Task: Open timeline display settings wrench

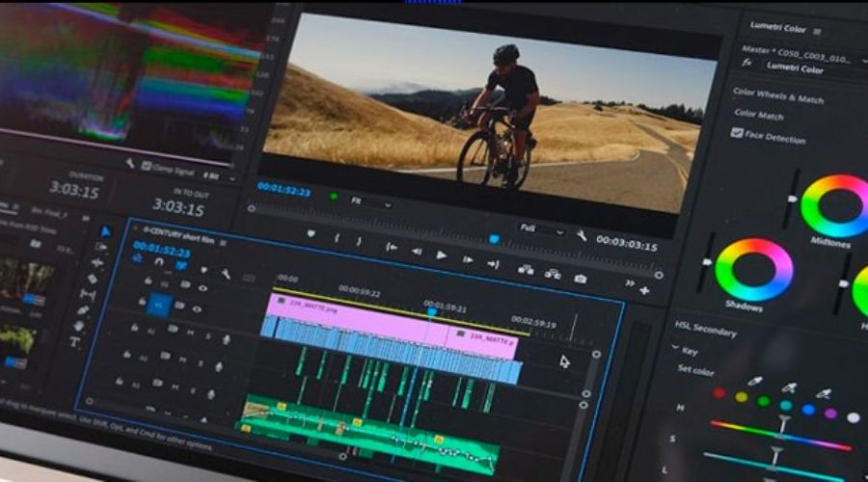Action: click(x=226, y=274)
